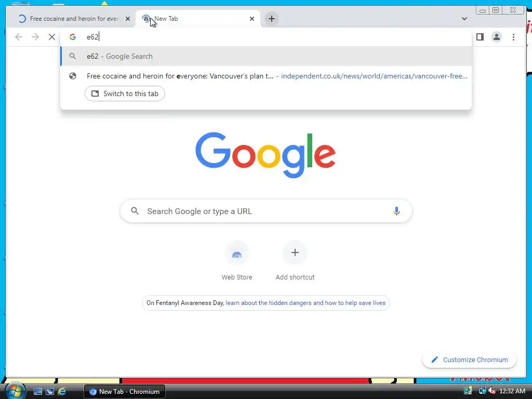Go forward with the forward arrow
This screenshot has width=532, height=399.
click(35, 37)
